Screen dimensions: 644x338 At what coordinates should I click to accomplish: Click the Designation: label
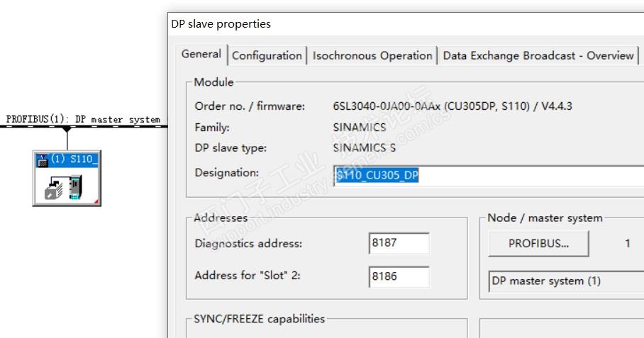point(227,173)
